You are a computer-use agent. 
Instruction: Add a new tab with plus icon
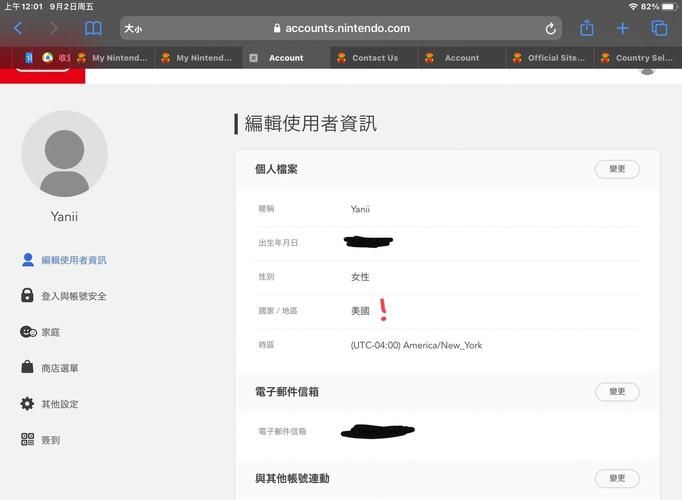[622, 28]
